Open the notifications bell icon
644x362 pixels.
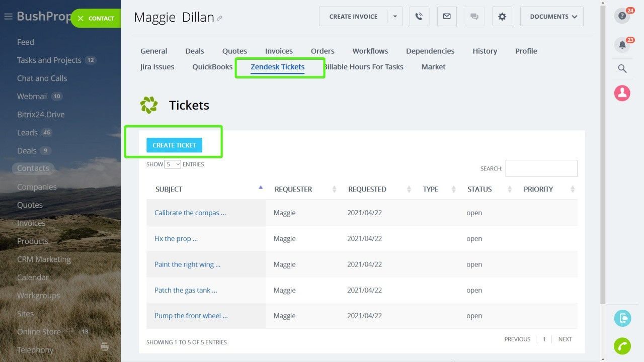pyautogui.click(x=622, y=45)
